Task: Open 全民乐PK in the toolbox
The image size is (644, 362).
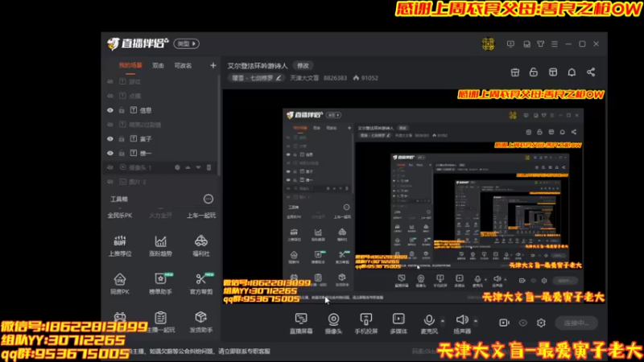Action: [x=120, y=216]
